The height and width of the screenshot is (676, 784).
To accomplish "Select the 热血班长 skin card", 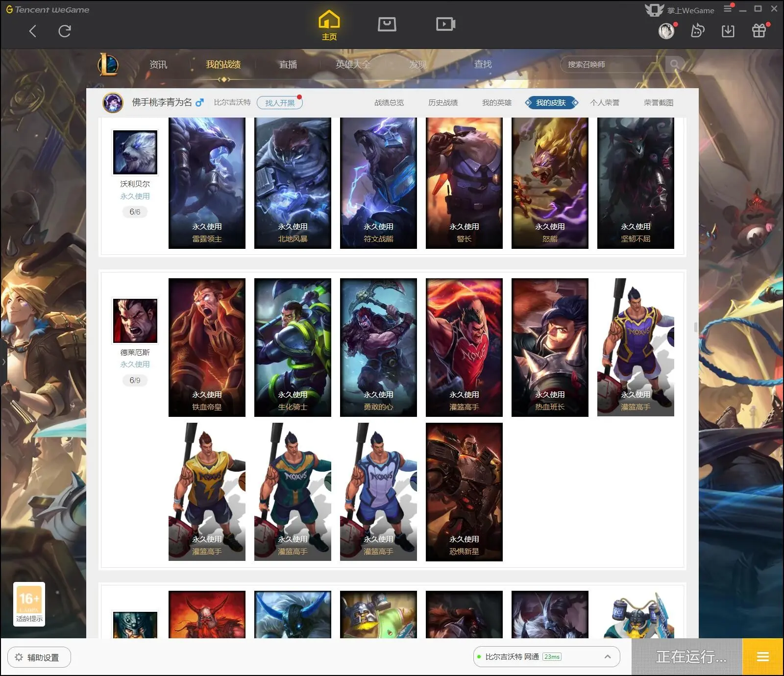I will pyautogui.click(x=550, y=347).
